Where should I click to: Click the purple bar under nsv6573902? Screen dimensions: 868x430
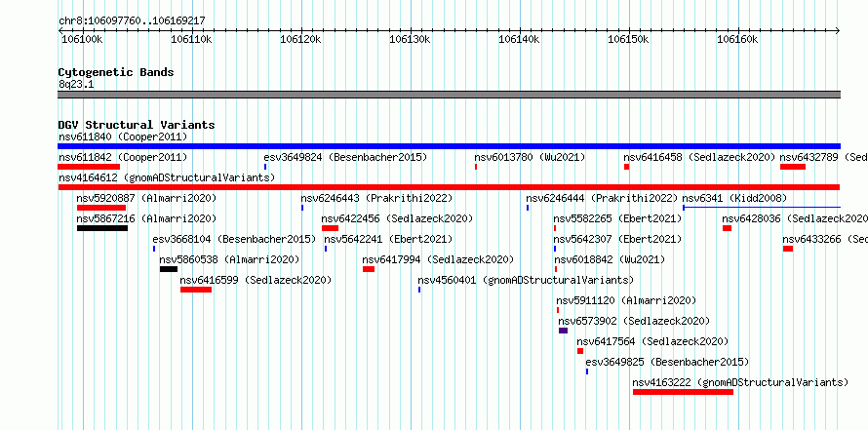[563, 331]
